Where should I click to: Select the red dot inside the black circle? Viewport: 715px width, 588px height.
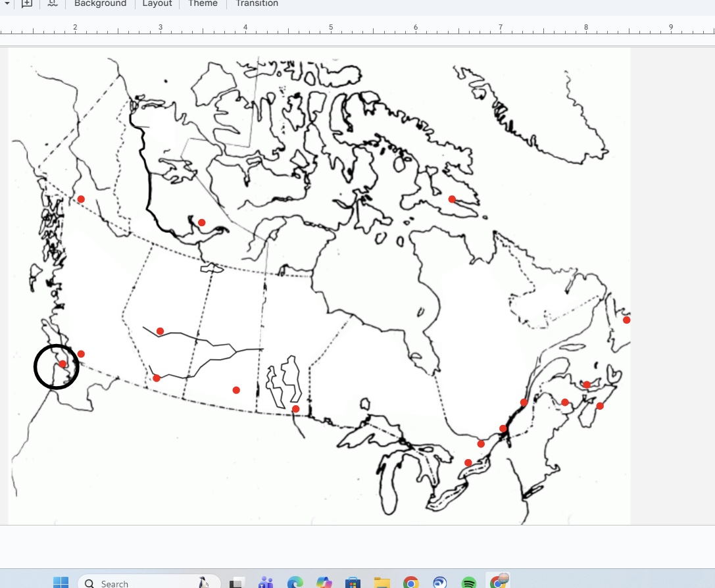point(62,364)
